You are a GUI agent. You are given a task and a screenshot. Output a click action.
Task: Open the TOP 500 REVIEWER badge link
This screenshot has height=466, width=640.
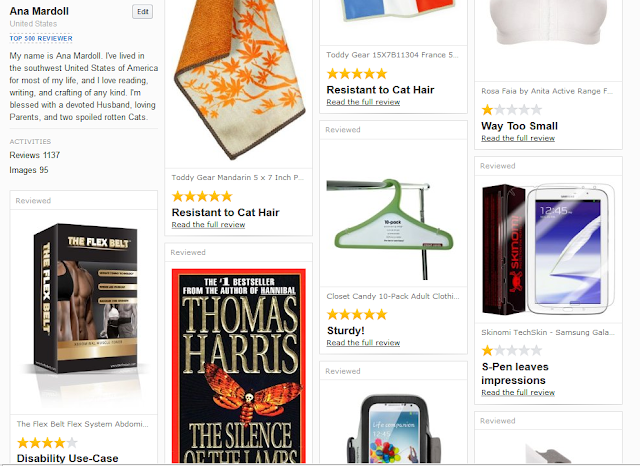(x=41, y=38)
